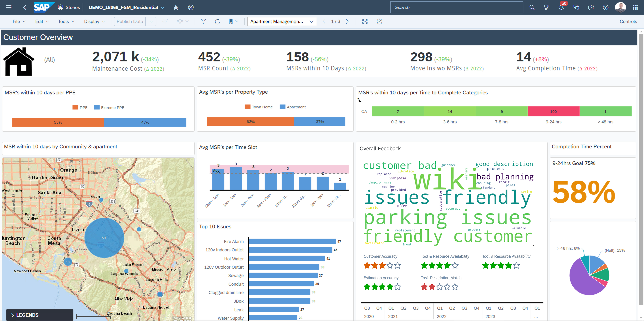Open the Display menu

pyautogui.click(x=94, y=21)
